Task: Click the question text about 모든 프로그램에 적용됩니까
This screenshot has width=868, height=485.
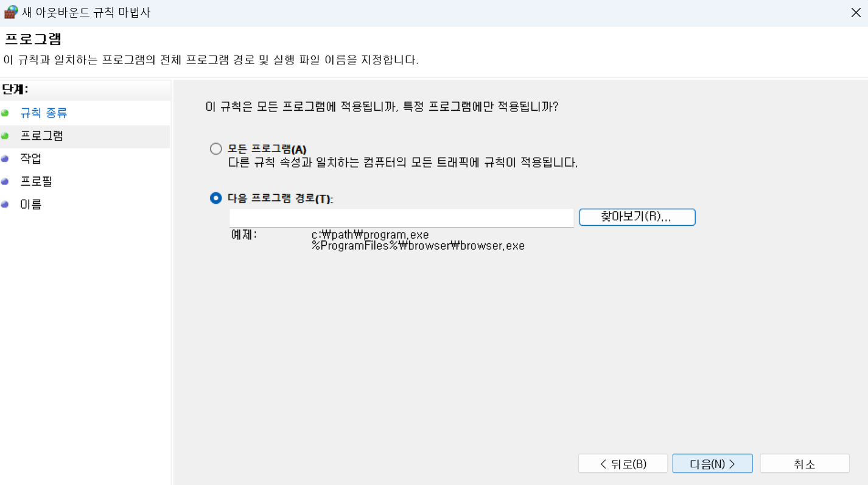Action: click(382, 107)
